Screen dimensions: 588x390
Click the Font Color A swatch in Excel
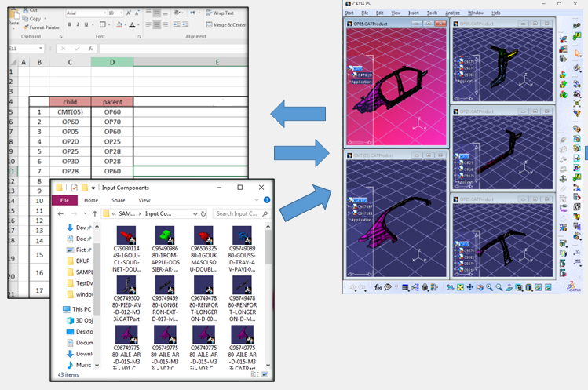tap(132, 25)
